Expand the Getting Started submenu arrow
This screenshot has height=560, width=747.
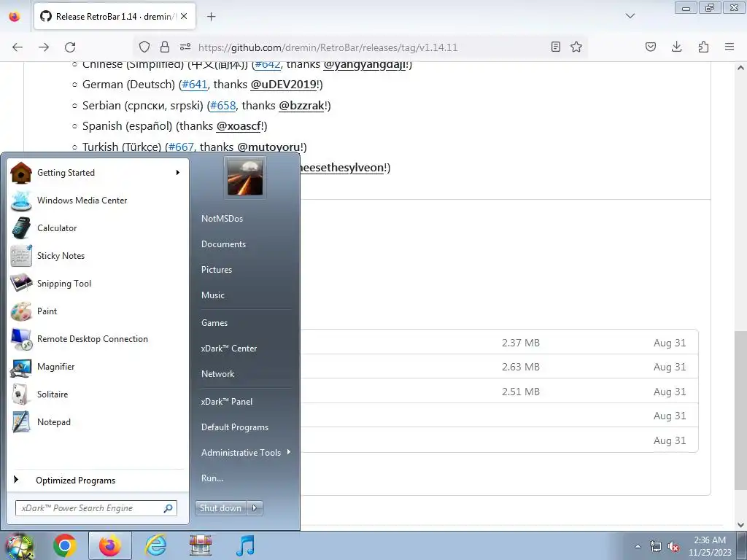(x=178, y=173)
